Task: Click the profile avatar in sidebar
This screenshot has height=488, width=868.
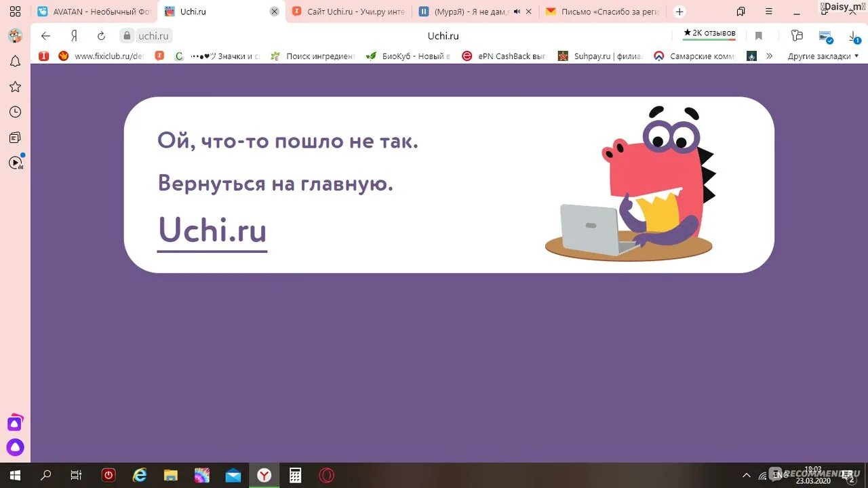Action: click(x=15, y=36)
